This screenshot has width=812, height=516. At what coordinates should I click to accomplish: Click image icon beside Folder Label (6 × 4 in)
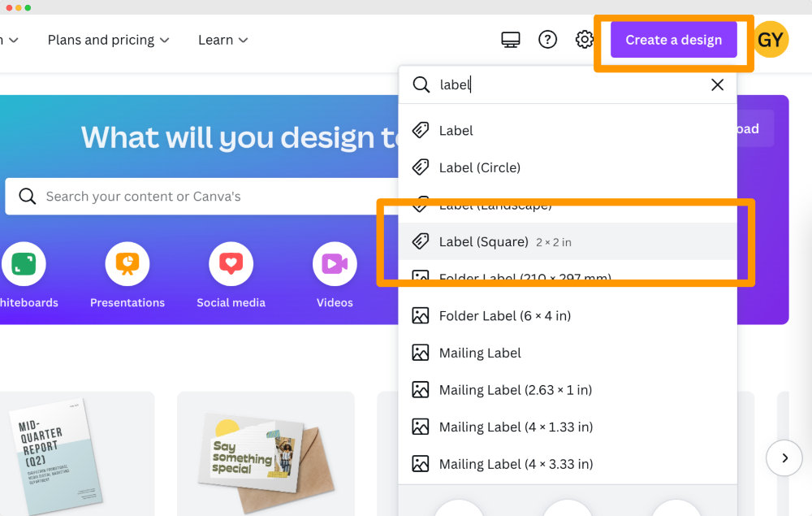(421, 315)
